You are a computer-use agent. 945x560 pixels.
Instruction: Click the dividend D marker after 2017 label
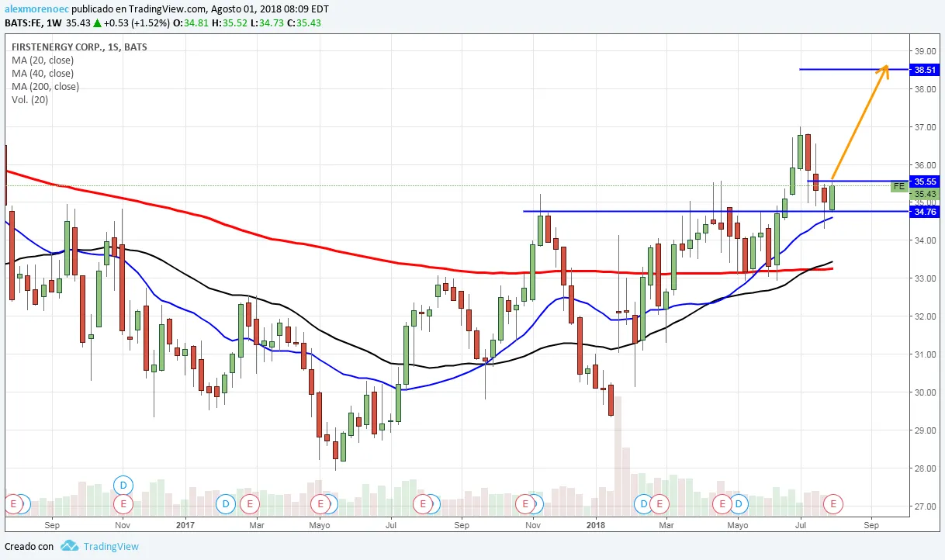click(226, 504)
